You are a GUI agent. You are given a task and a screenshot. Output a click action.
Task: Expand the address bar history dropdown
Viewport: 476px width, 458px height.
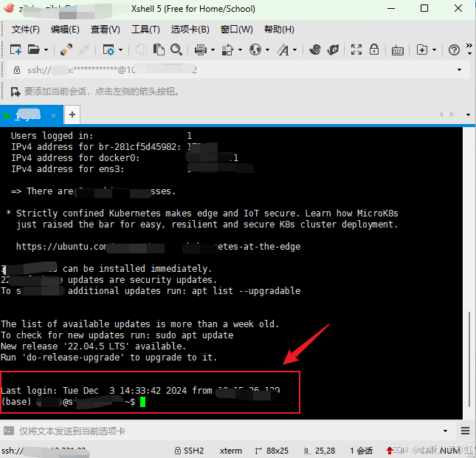[459, 70]
